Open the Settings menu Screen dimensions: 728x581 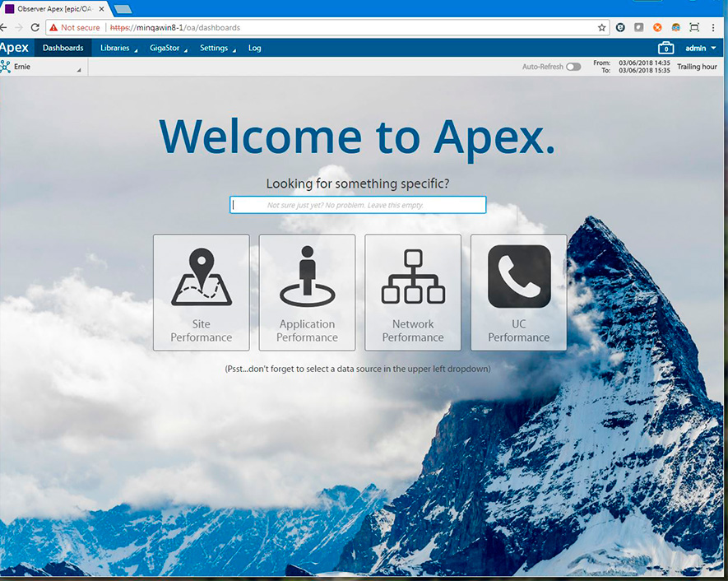218,48
